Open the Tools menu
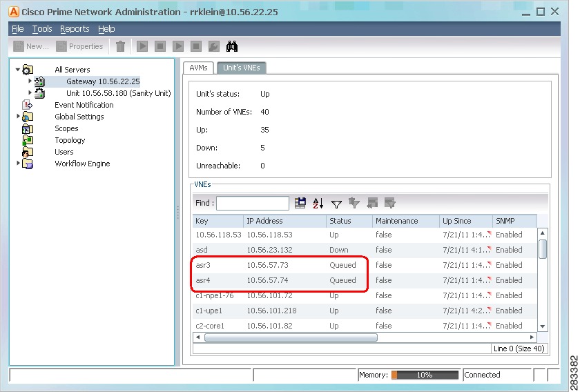Viewport: 580px width, 392px height. [42, 29]
